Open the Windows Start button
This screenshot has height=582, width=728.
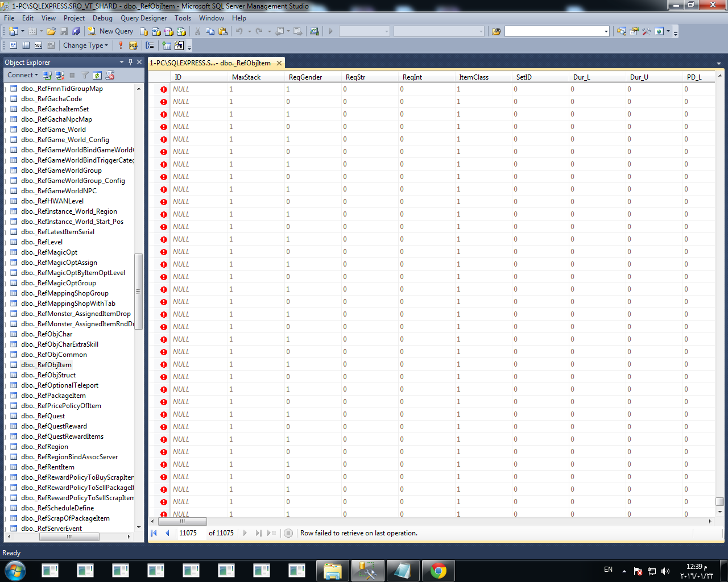pos(15,570)
